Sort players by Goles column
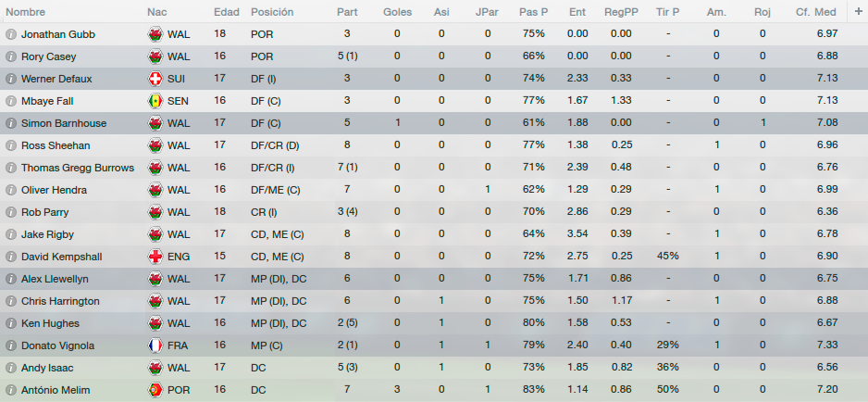 [398, 12]
